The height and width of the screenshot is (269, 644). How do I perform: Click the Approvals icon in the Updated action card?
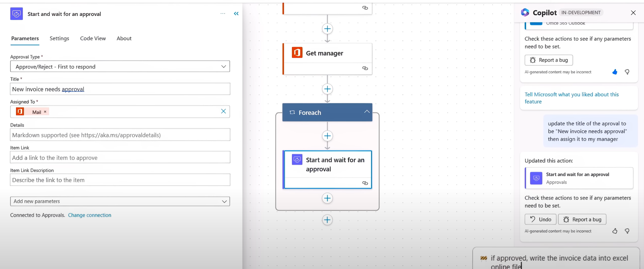[536, 178]
